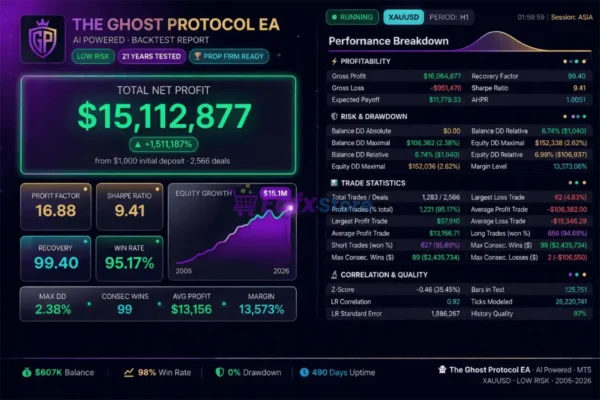Click the AHPR row
Image resolution: width=600 pixels, height=400 pixels.
click(x=528, y=100)
